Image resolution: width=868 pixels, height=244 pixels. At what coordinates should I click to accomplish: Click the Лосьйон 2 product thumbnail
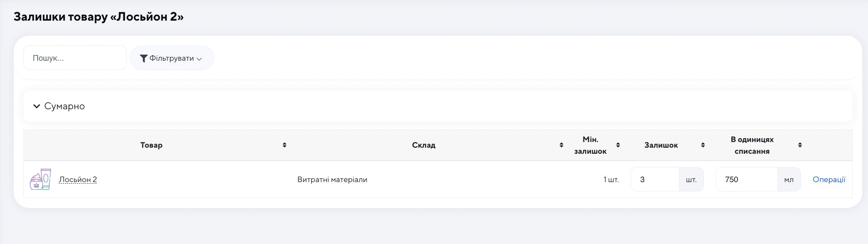click(40, 180)
